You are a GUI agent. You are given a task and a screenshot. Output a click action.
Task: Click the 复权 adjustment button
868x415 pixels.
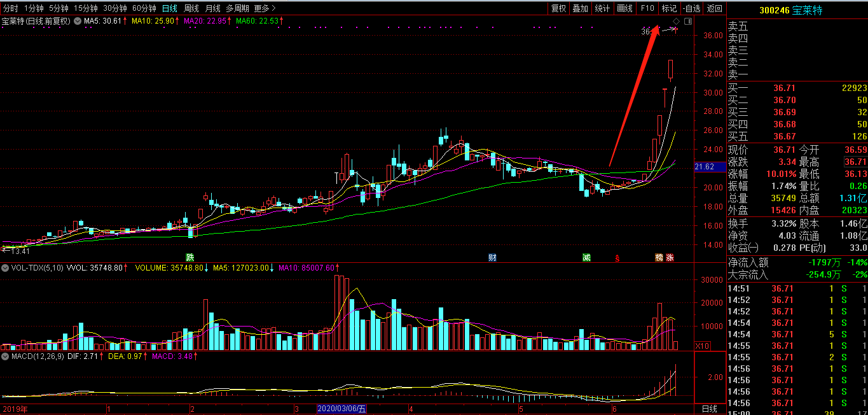pos(558,8)
